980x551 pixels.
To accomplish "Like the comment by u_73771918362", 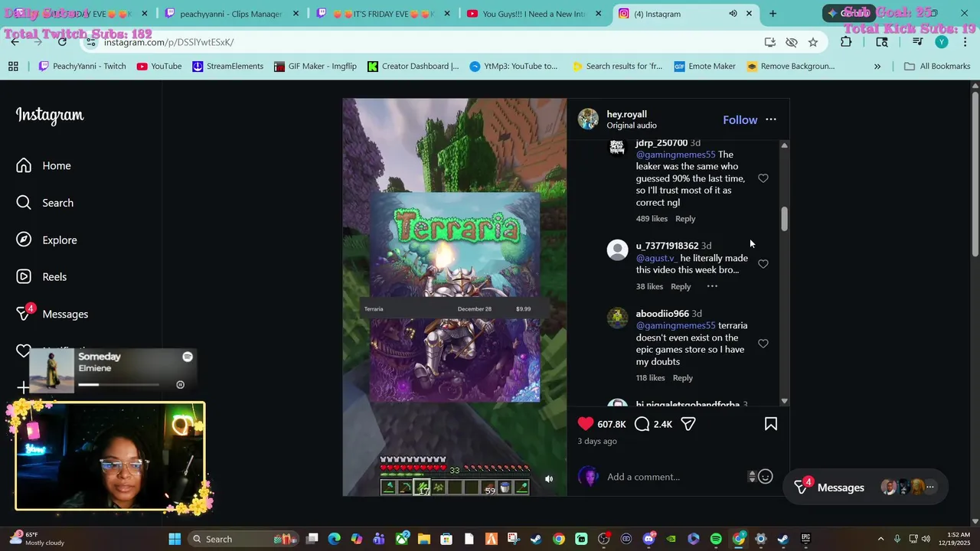I will pos(763,264).
